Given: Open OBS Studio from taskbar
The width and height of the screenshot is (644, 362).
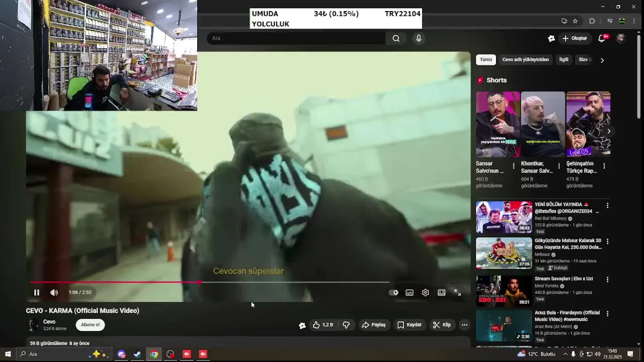Looking at the screenshot, I should pos(170,354).
